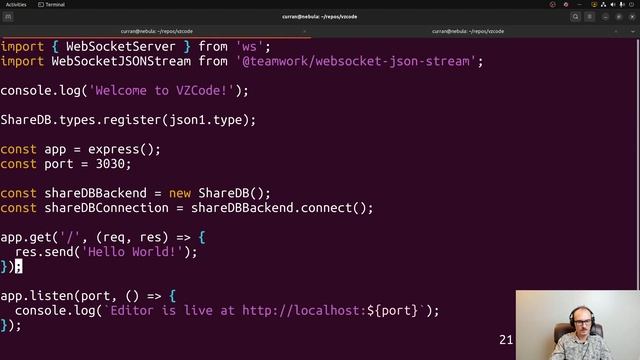Click the 'app.listen' text
640x360 pixels.
pos(37,296)
